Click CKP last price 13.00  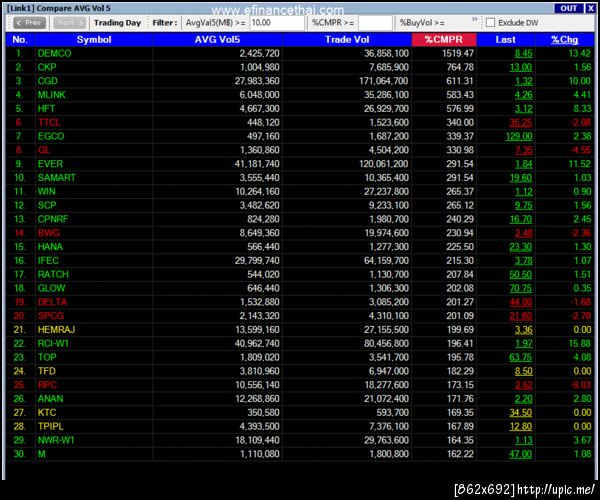tap(521, 67)
